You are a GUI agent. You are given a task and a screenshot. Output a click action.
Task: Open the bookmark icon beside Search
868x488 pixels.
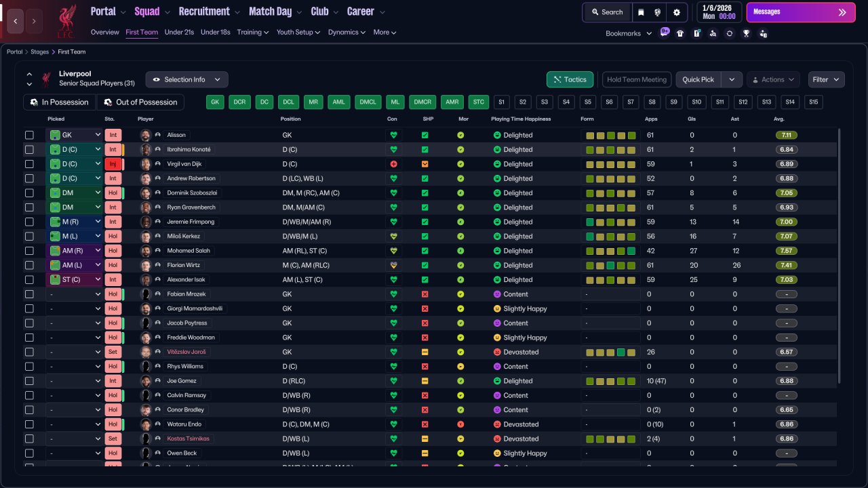(641, 12)
